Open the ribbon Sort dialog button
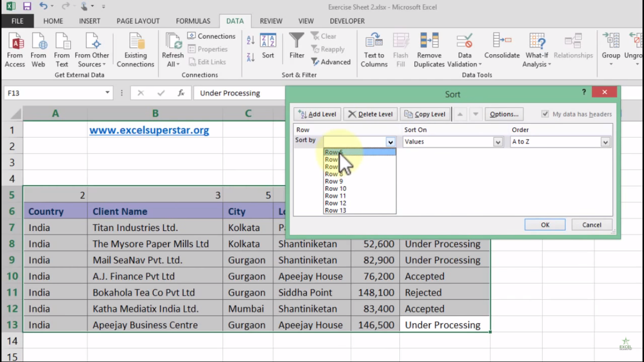This screenshot has width=644, height=362. pyautogui.click(x=268, y=47)
